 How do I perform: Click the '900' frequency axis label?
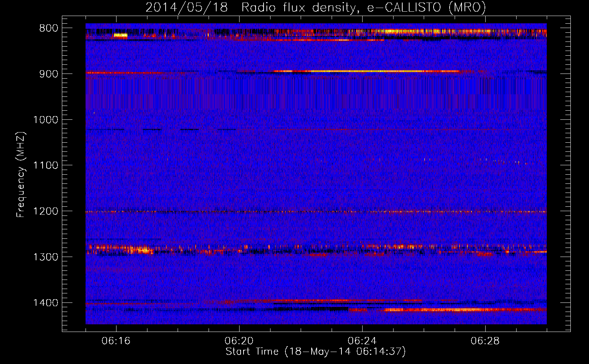pos(49,74)
